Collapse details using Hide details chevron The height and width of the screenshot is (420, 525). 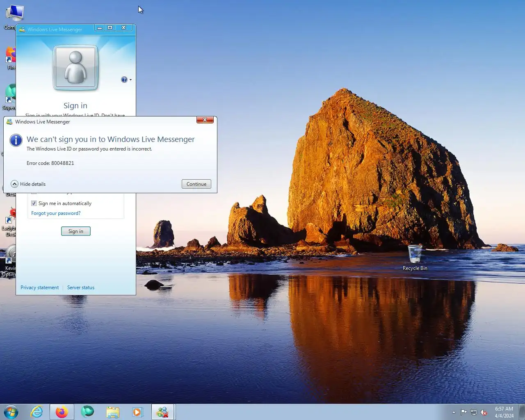tap(15, 184)
